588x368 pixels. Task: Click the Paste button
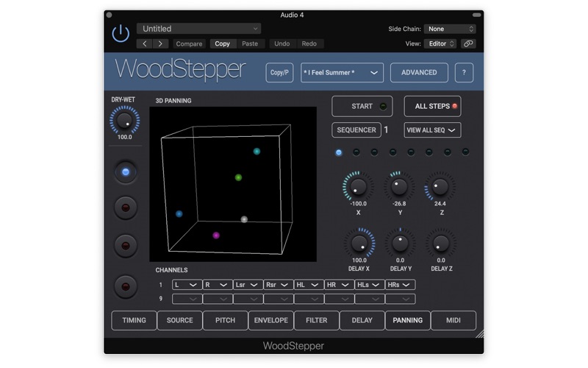(x=250, y=43)
